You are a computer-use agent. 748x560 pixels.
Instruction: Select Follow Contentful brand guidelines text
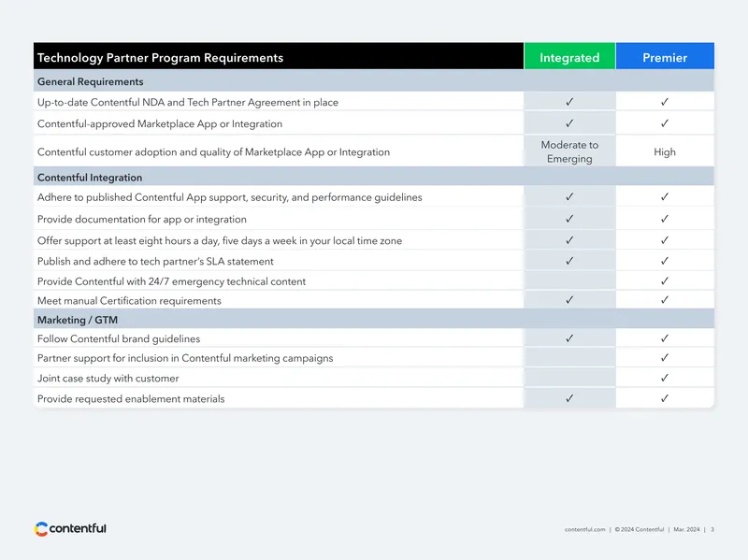pyautogui.click(x=119, y=338)
